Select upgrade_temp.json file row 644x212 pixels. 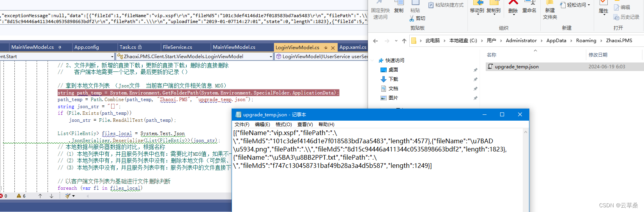(x=565, y=67)
